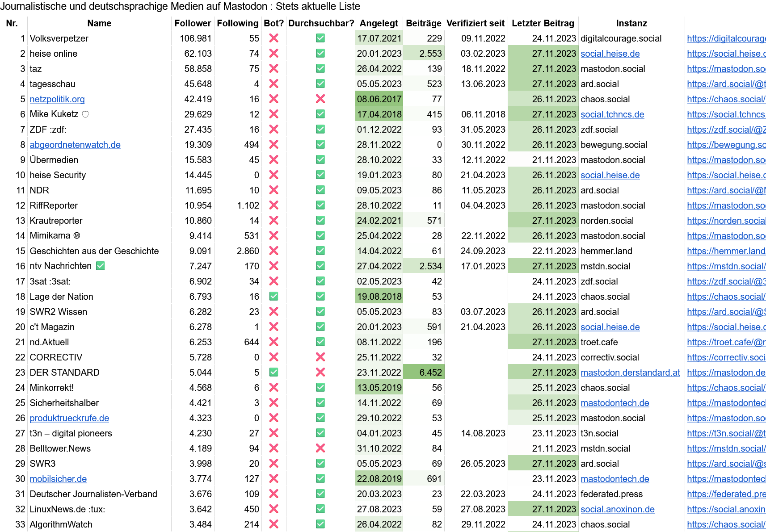Click the green verified badge beside ntv Nachrichten

101,266
